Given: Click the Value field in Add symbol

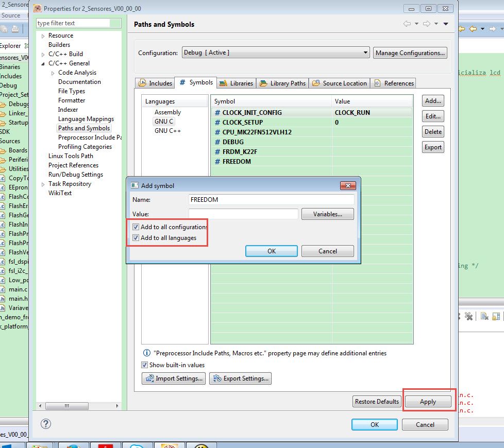Looking at the screenshot, I should pyautogui.click(x=243, y=214).
